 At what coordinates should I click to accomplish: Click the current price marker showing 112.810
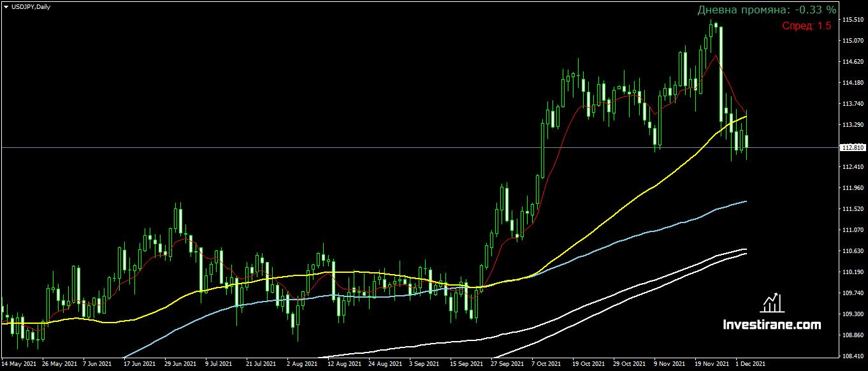tap(854, 147)
